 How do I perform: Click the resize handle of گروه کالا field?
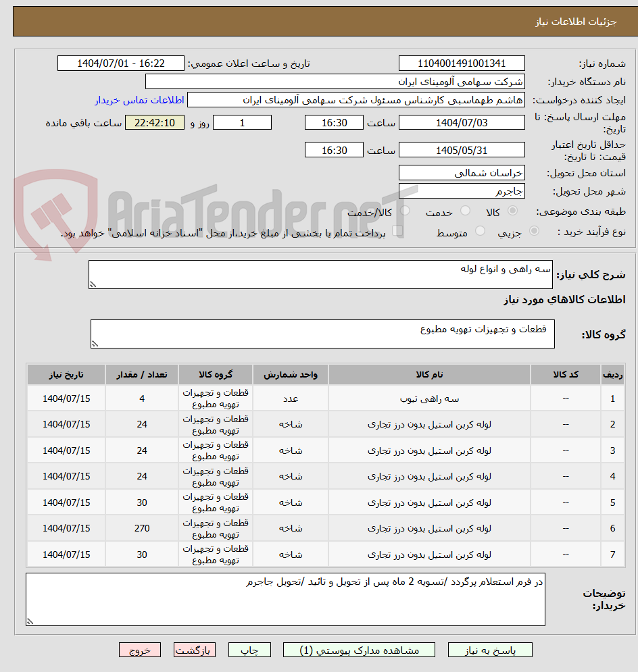96,344
